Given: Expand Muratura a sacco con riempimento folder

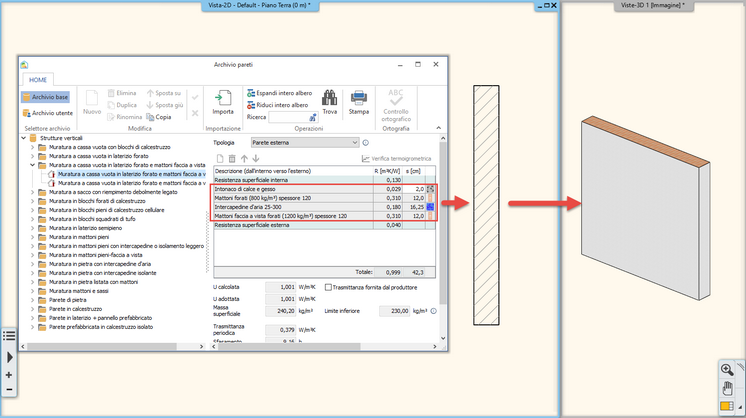Looking at the screenshot, I should point(32,192).
